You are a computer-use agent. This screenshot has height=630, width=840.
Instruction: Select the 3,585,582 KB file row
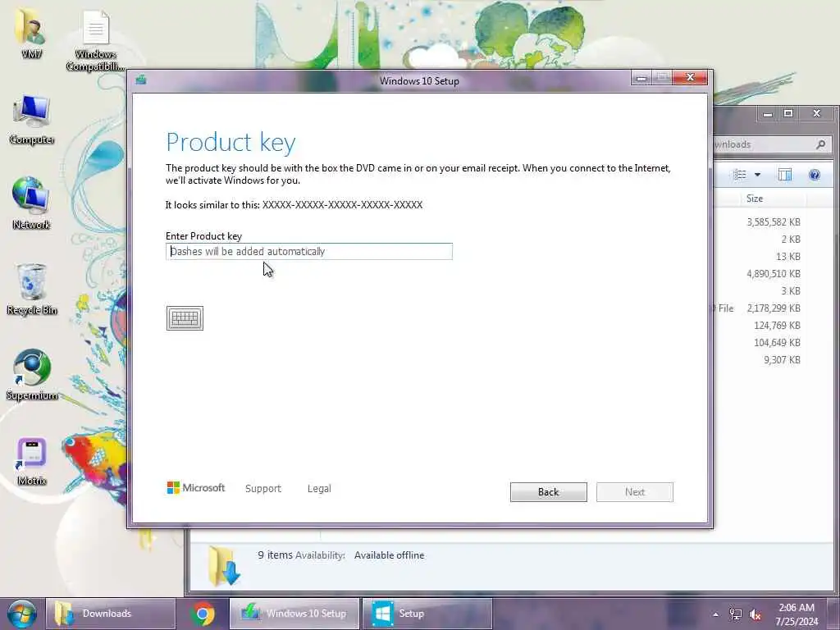(x=774, y=221)
